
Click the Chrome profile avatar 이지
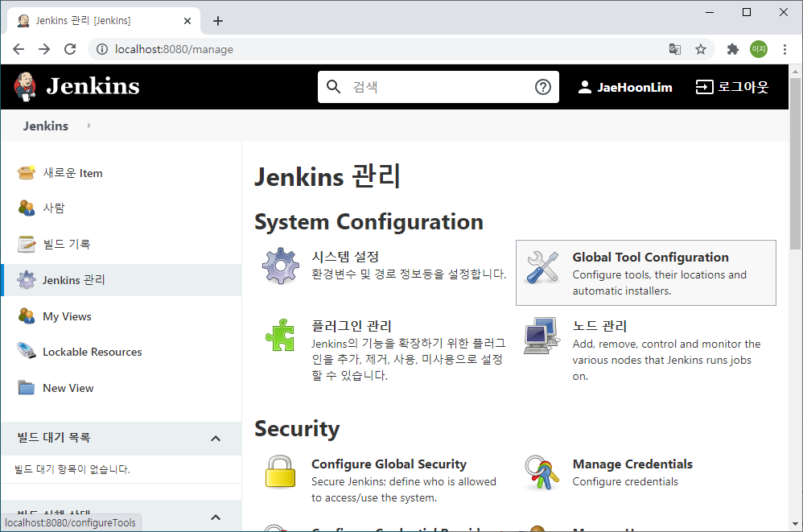click(759, 49)
